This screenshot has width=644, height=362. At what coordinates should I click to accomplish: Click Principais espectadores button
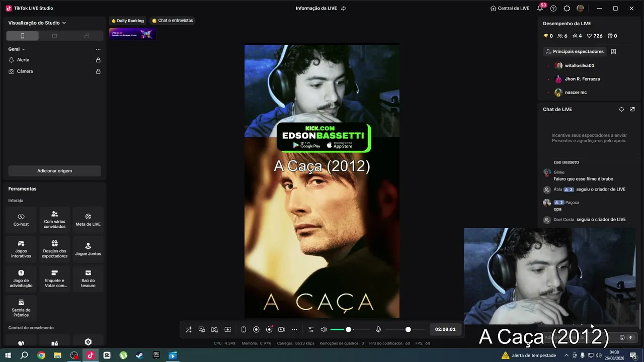pos(575,51)
